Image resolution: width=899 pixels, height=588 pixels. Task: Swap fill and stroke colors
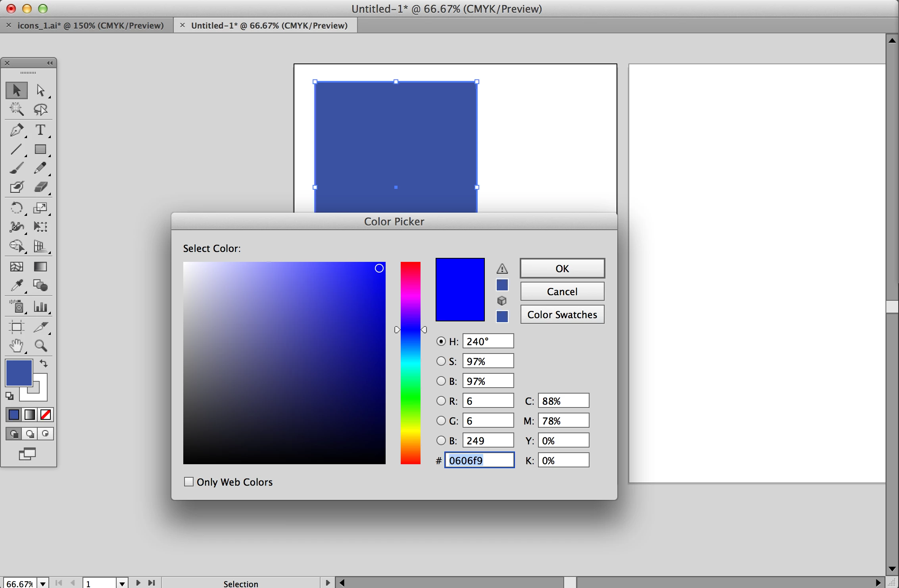coord(44,363)
